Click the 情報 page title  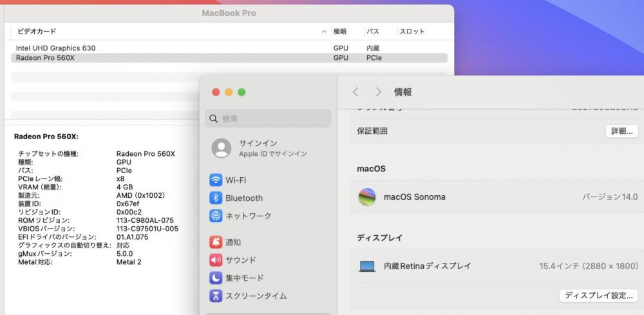(x=403, y=92)
